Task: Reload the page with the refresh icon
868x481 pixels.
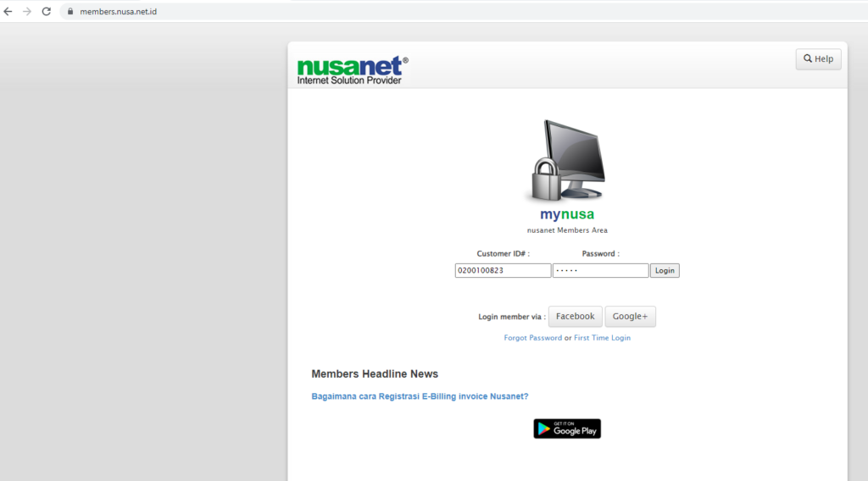Action: (47, 12)
